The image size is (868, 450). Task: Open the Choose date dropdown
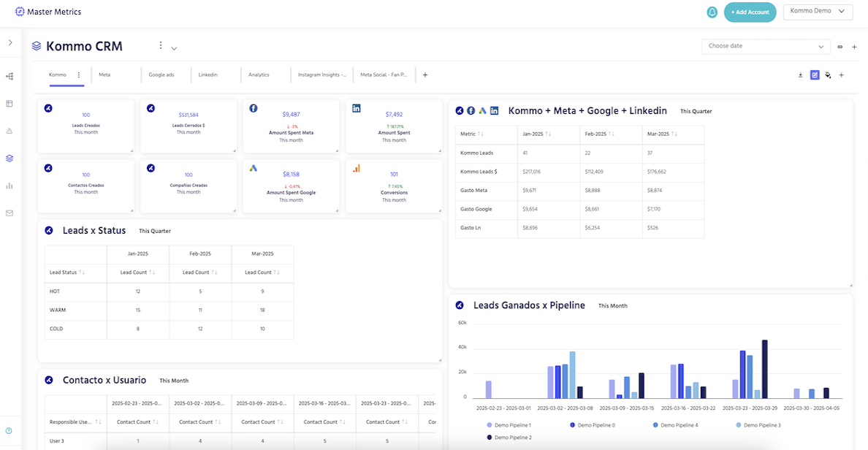766,46
